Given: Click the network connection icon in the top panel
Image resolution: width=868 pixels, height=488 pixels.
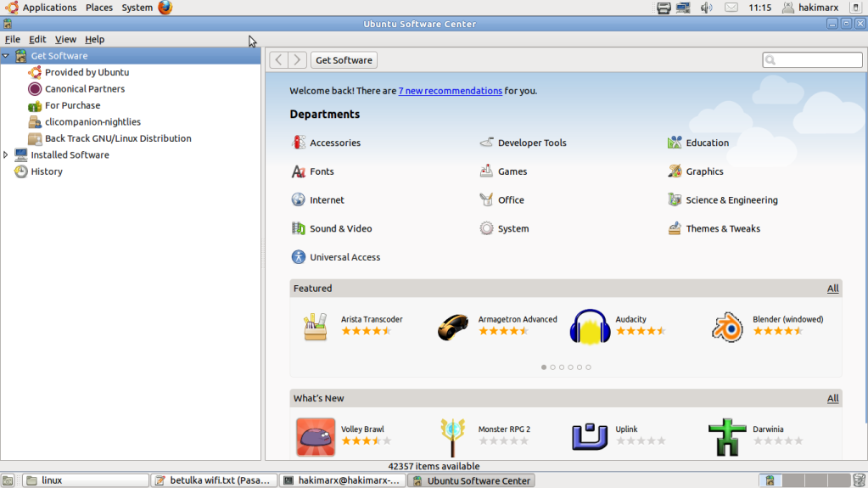Looking at the screenshot, I should pyautogui.click(x=683, y=8).
